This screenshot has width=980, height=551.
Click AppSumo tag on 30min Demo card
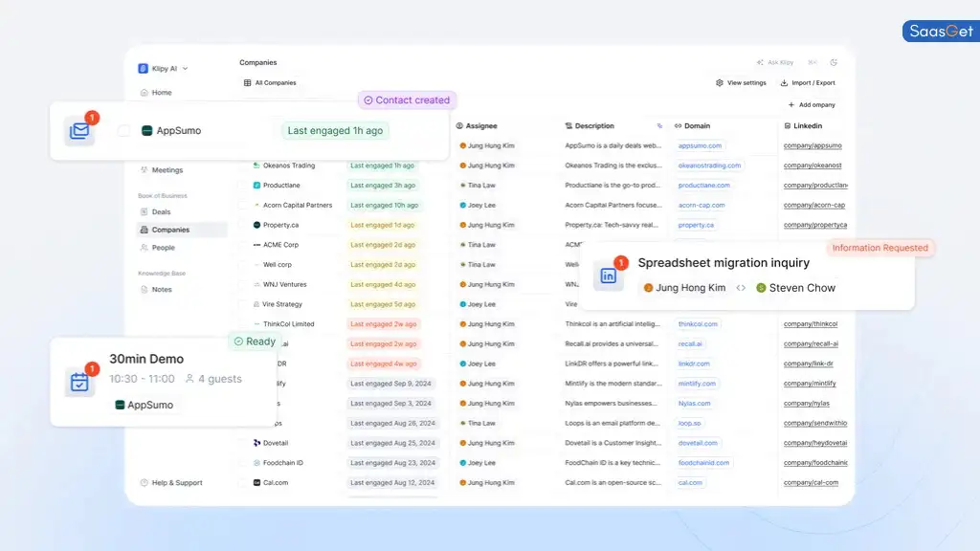point(145,405)
